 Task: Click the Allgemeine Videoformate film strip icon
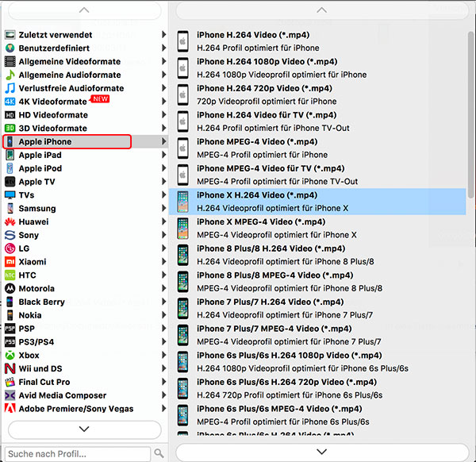10,61
